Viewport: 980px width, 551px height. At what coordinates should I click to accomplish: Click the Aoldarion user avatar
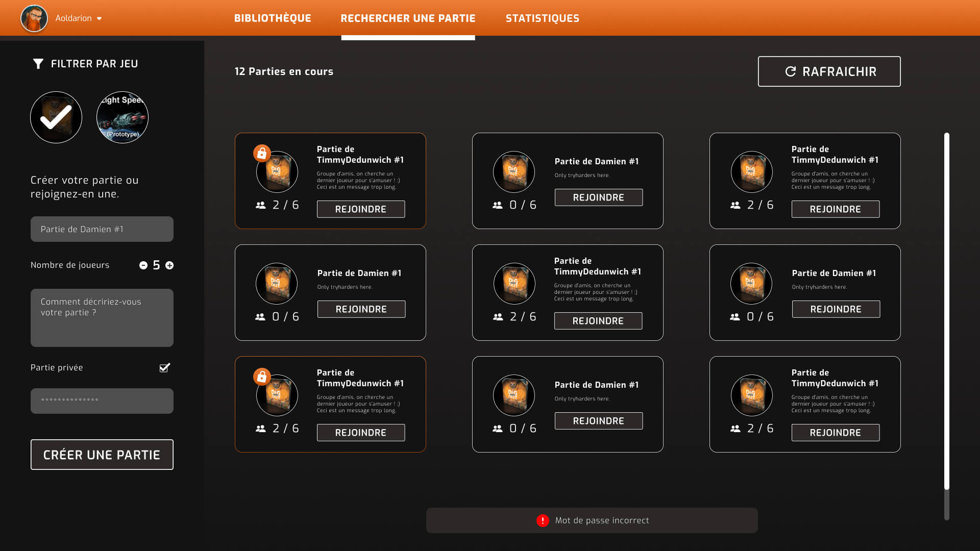(x=34, y=18)
